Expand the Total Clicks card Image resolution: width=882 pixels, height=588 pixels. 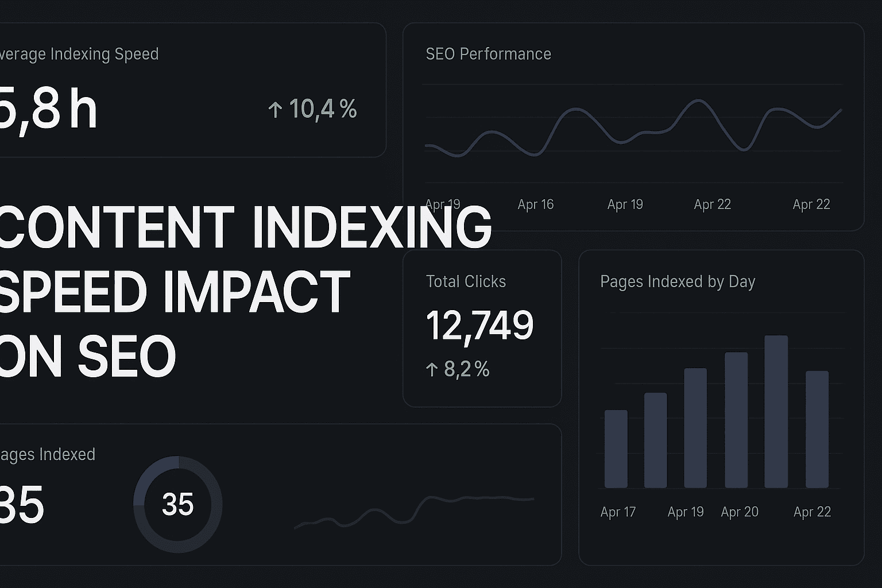pyautogui.click(x=482, y=327)
